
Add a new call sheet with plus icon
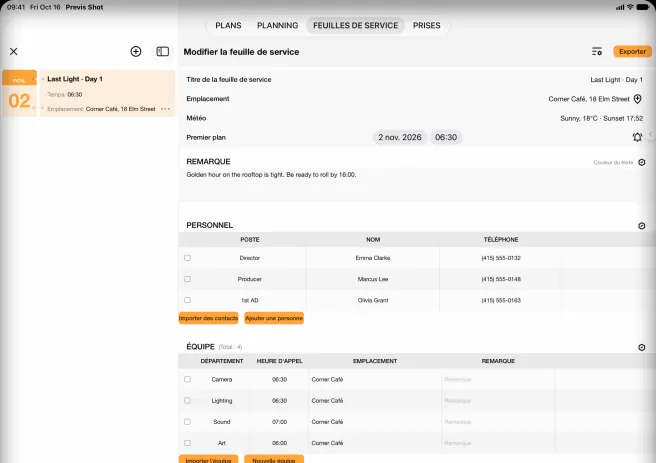point(136,51)
